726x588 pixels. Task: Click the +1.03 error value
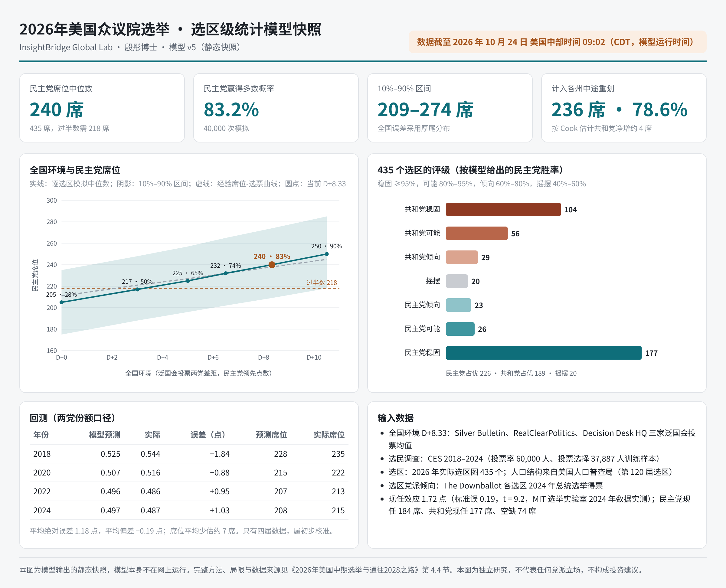click(220, 511)
